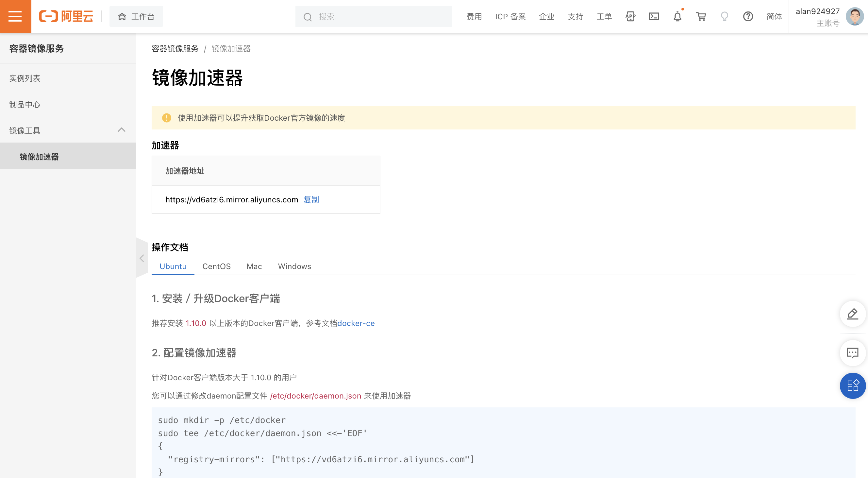
Task: Click the pencil feedback edit icon
Action: [853, 314]
